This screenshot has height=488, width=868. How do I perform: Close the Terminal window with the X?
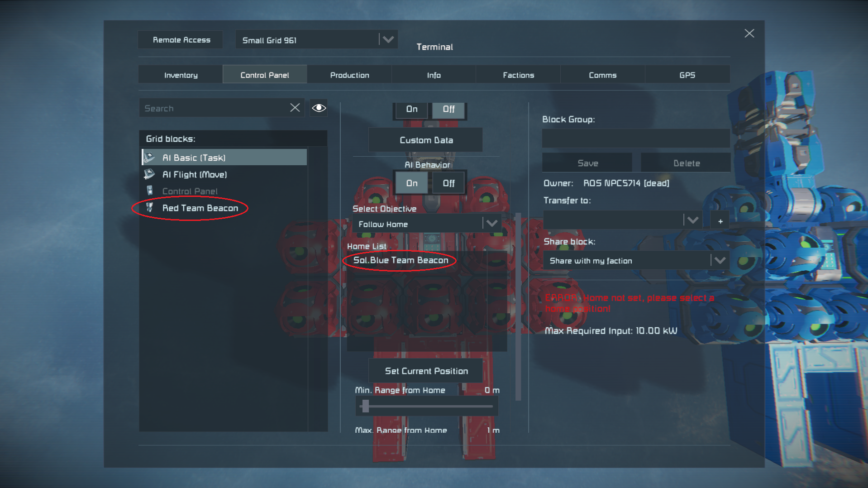click(x=749, y=33)
